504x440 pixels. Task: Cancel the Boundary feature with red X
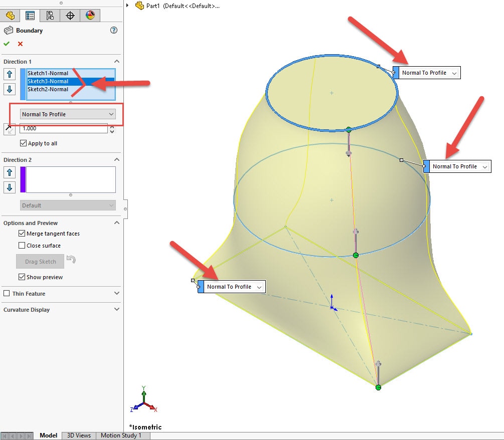click(x=20, y=44)
